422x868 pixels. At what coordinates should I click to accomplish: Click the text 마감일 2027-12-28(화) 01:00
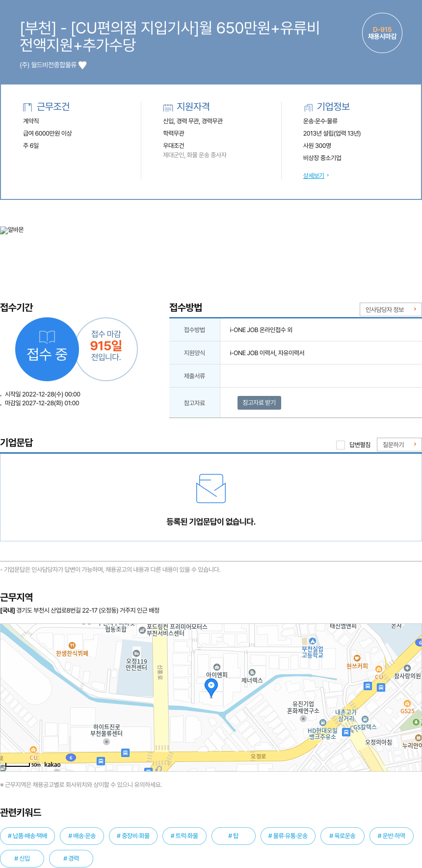(42, 403)
